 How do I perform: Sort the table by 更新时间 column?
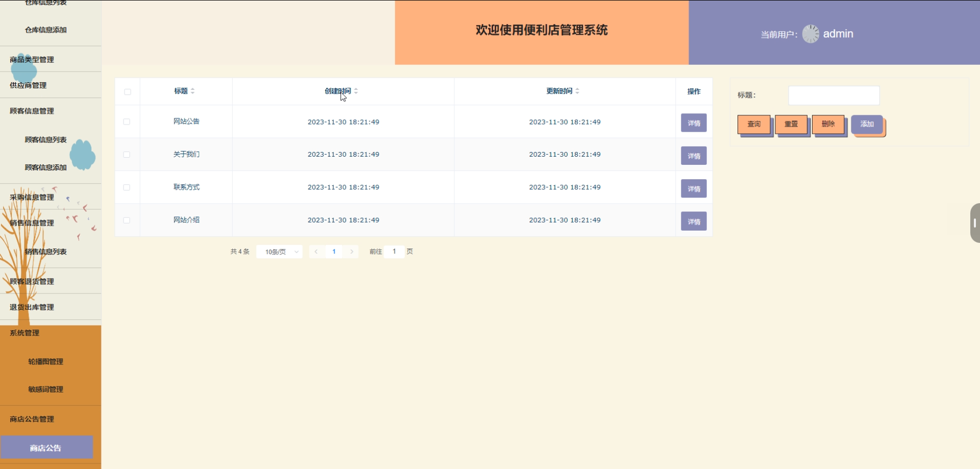tap(577, 91)
